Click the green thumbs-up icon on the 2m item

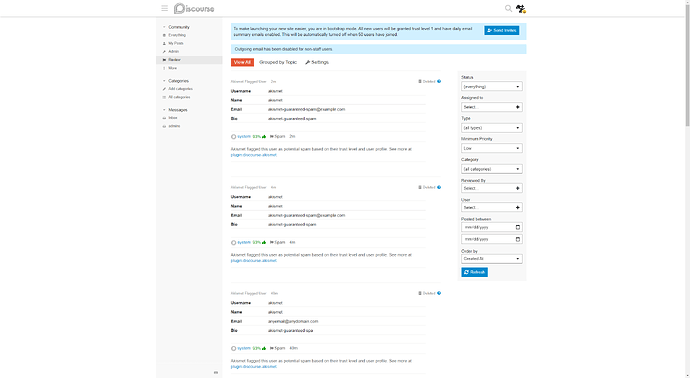coord(264,136)
